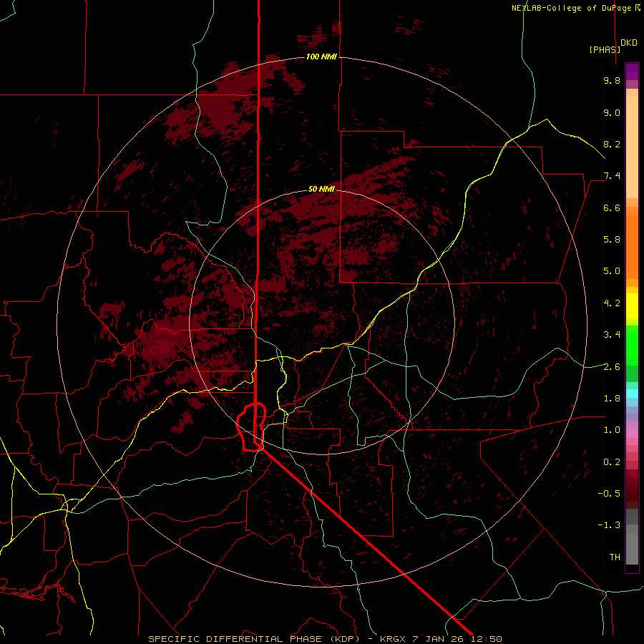Screen dimensions: 644x644
Task: Pick the gray segment of the color bar
Action: tap(632, 536)
